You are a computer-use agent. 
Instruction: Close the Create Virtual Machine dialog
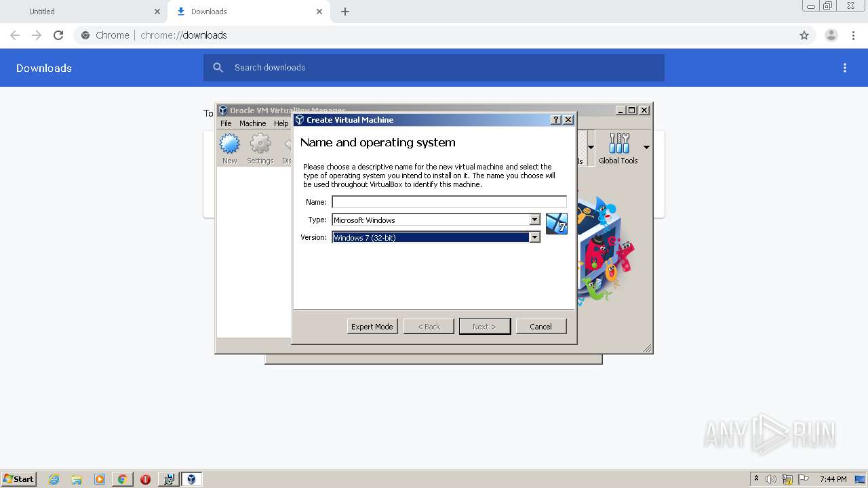pos(568,120)
